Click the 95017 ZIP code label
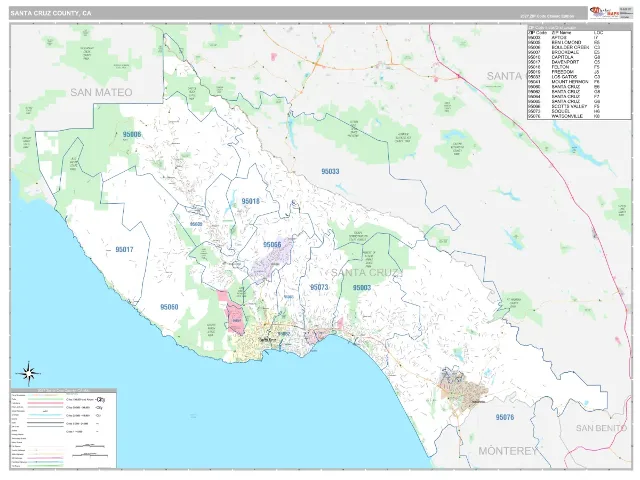Viewport: 640px width, 480px height. pos(124,249)
